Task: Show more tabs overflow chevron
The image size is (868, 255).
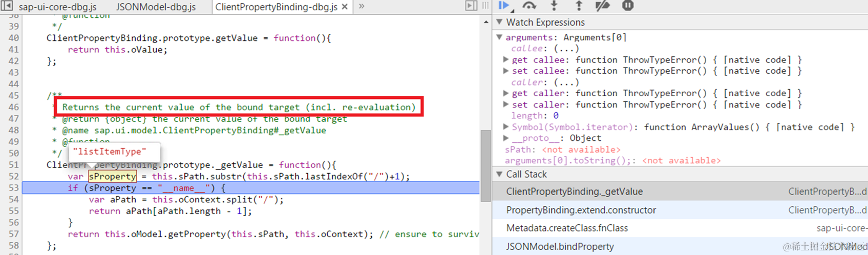Action: pyautogui.click(x=362, y=6)
